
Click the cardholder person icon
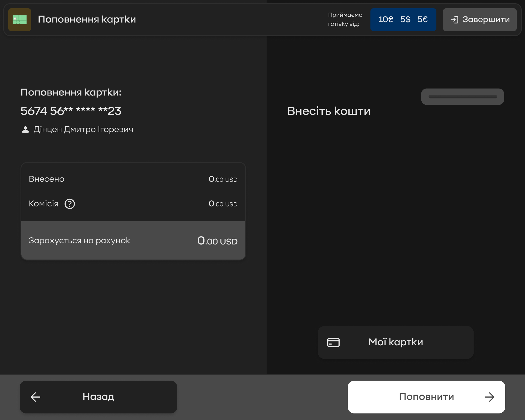pos(25,130)
